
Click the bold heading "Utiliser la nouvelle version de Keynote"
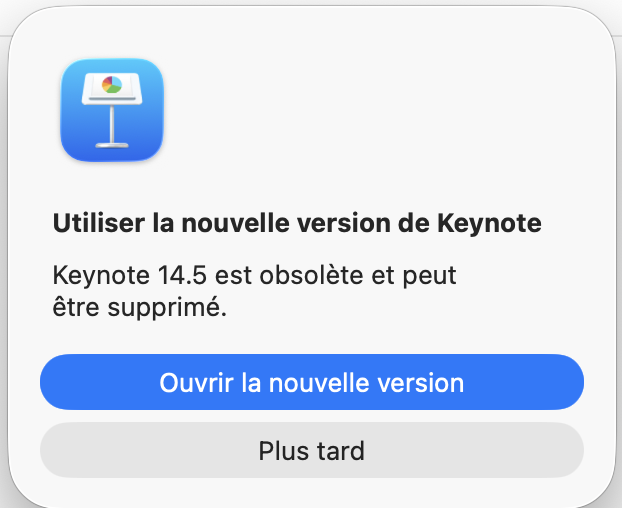coord(296,223)
